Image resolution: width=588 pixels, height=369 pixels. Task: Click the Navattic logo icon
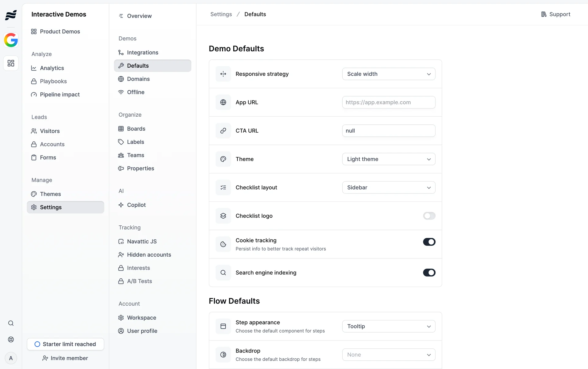[11, 15]
